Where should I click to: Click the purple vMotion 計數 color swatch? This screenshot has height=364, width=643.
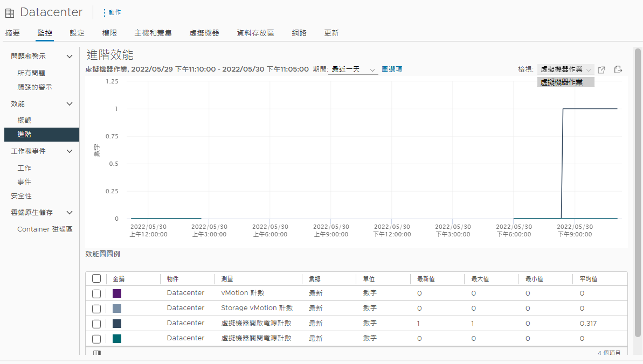[x=117, y=293]
